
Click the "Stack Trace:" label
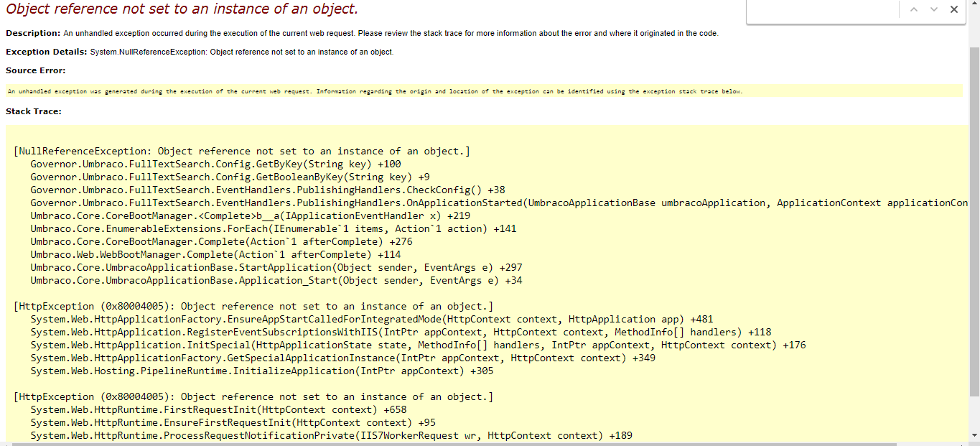(34, 111)
